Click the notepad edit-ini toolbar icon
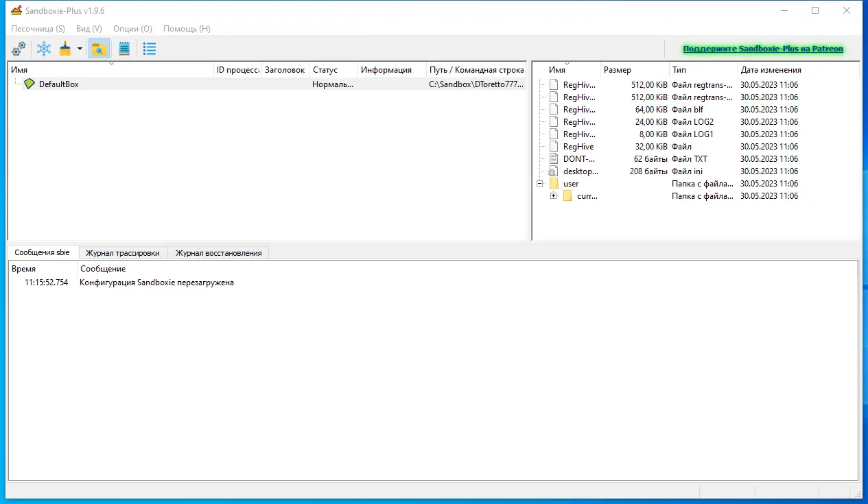 [124, 49]
